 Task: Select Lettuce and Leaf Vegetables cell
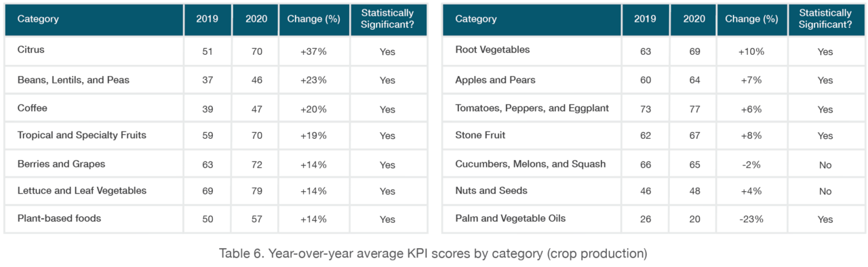(x=94, y=191)
